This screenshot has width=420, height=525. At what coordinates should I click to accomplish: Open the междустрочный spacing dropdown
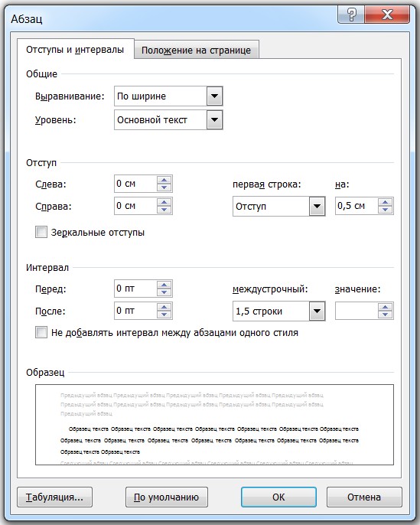pos(317,311)
